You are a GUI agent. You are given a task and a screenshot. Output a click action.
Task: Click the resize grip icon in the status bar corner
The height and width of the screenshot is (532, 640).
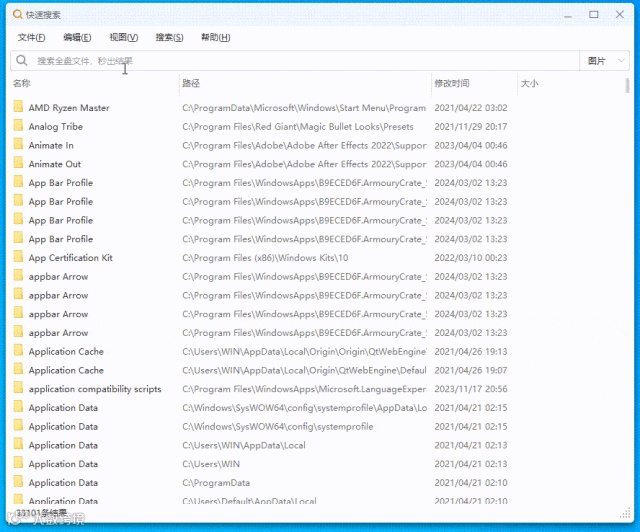tap(625, 514)
